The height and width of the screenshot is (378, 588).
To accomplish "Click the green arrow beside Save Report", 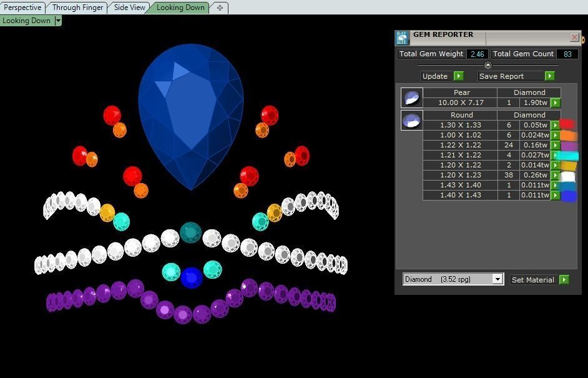I will 550,76.
